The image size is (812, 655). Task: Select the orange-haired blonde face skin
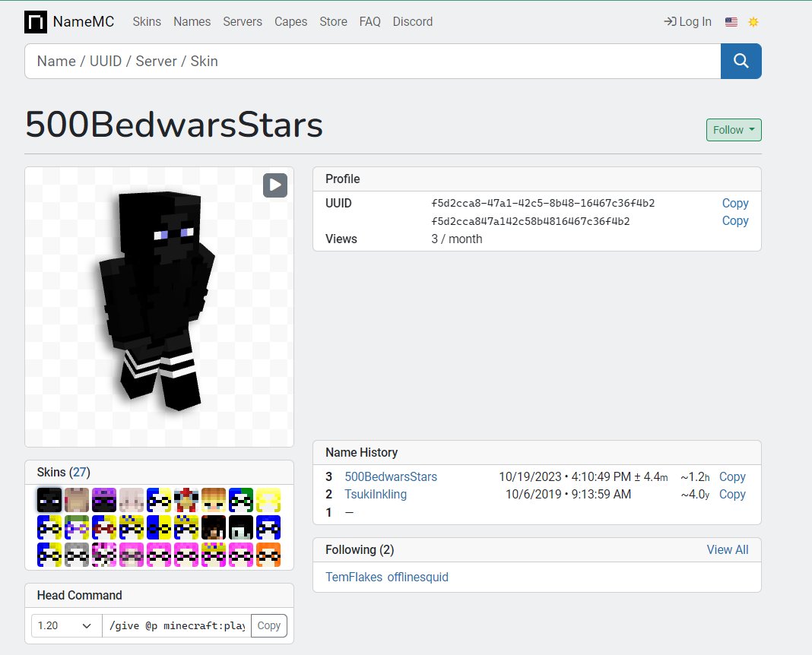tap(214, 500)
